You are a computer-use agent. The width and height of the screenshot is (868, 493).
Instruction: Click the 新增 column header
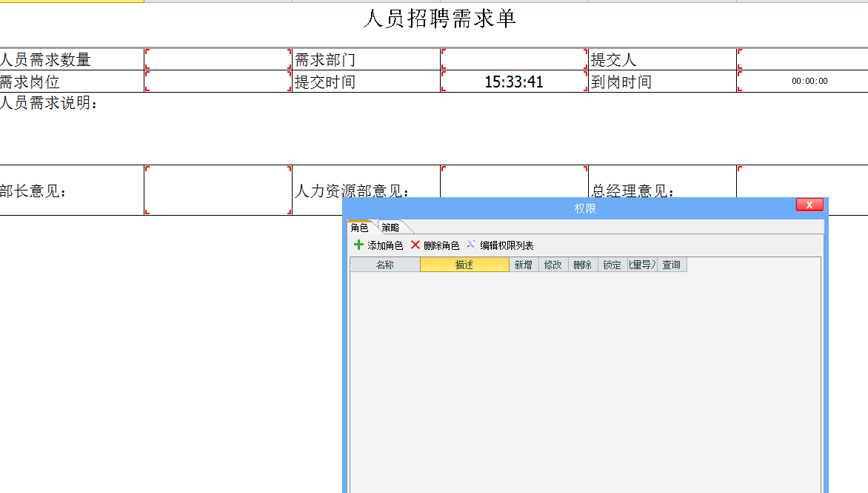[x=524, y=265]
